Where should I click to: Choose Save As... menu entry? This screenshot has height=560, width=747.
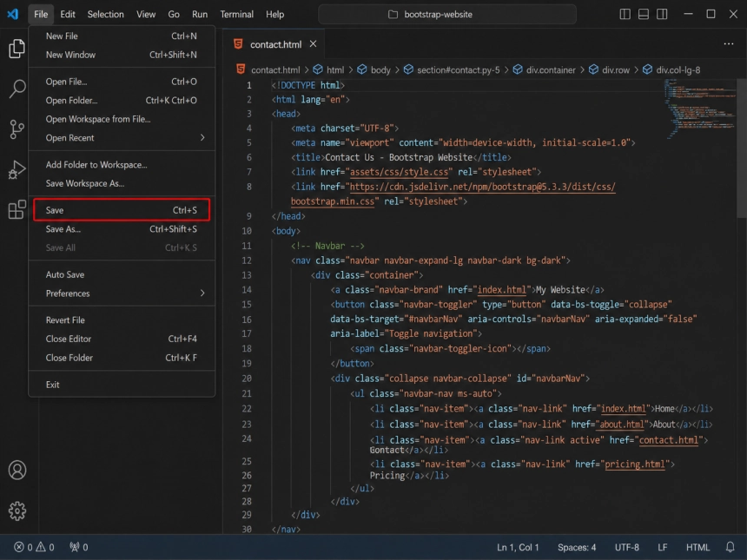(x=122, y=229)
